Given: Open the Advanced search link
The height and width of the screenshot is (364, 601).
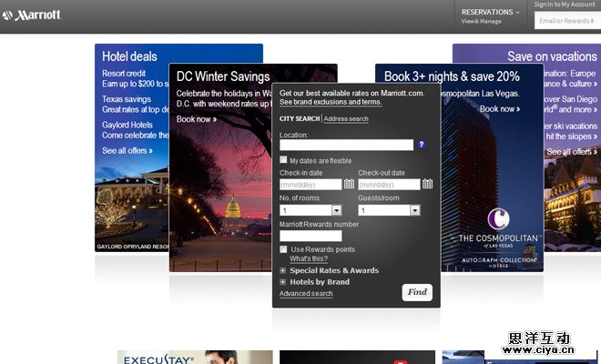Looking at the screenshot, I should pyautogui.click(x=306, y=294).
